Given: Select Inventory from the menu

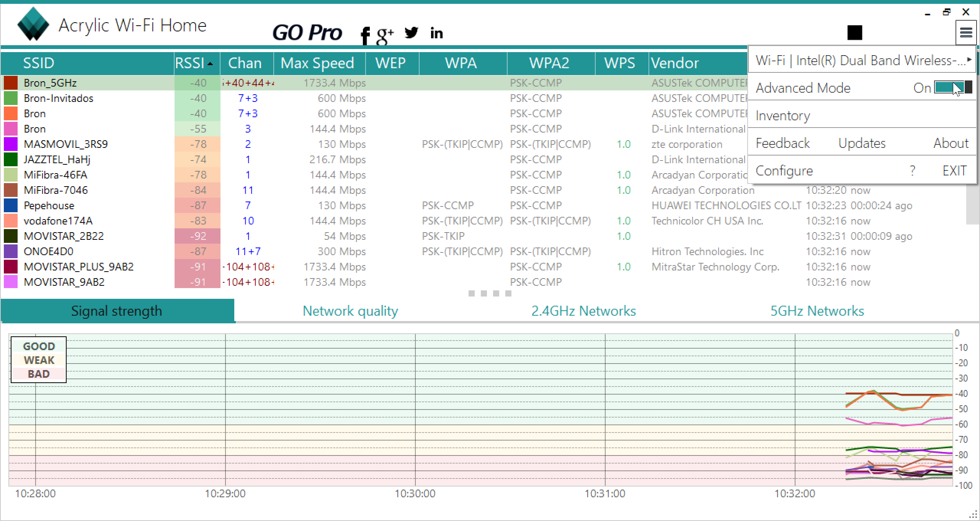Looking at the screenshot, I should 782,116.
